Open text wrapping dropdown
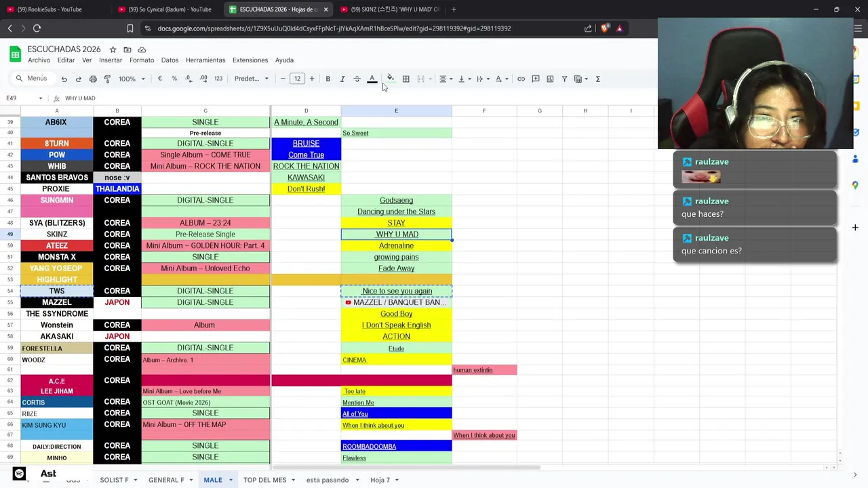Screen dimensions: 868x488 click(482, 79)
